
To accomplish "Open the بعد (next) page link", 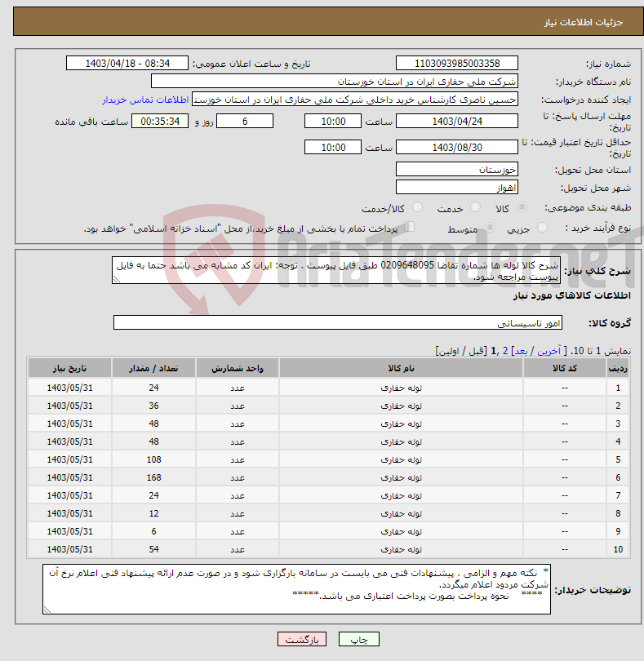I will click(521, 351).
